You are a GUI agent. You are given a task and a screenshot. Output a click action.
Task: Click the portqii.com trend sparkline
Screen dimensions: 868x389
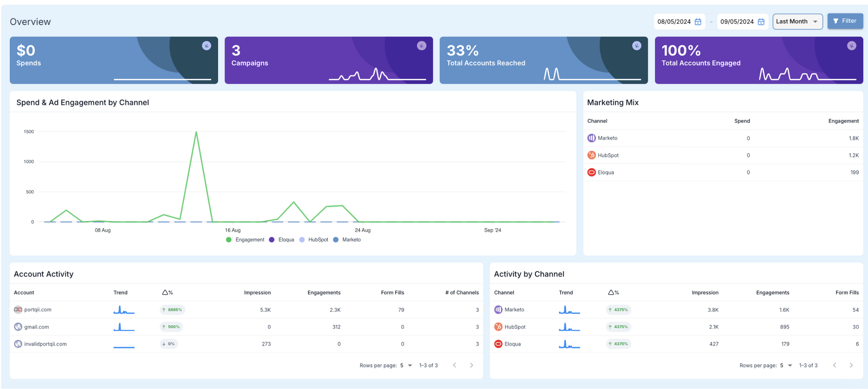pos(124,310)
